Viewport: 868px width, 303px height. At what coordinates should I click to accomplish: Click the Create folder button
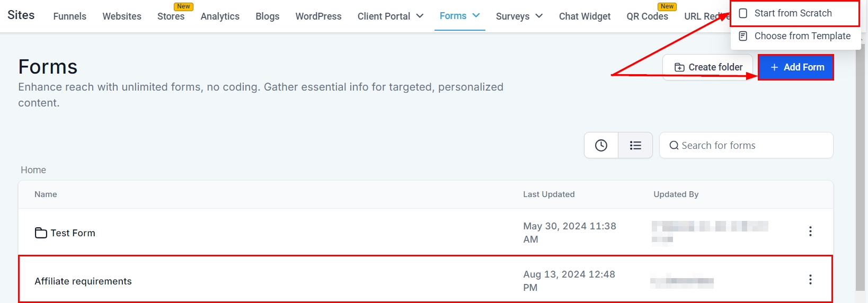[708, 67]
